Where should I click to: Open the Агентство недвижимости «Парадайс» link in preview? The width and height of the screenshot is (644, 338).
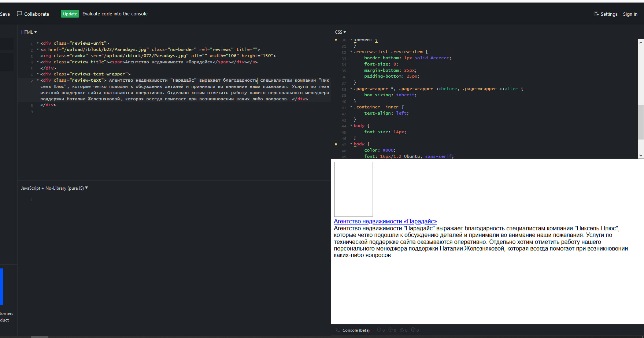point(385,221)
